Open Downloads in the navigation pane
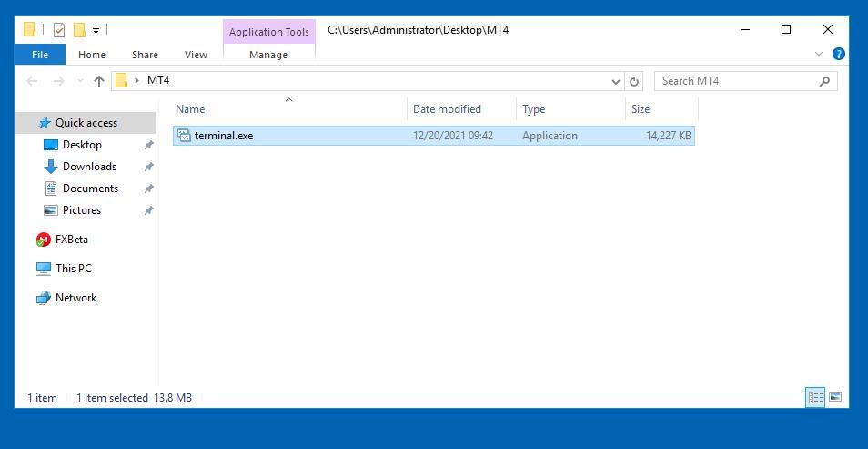 [x=89, y=167]
